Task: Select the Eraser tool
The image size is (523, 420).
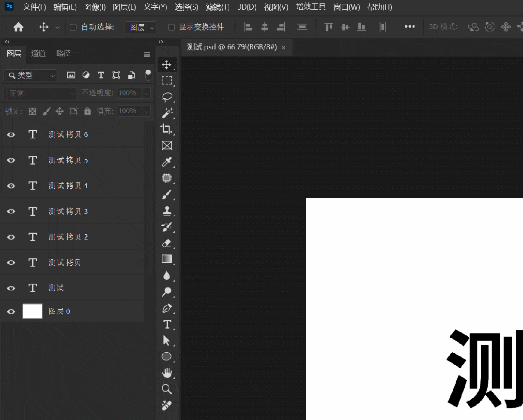Action: (x=167, y=243)
